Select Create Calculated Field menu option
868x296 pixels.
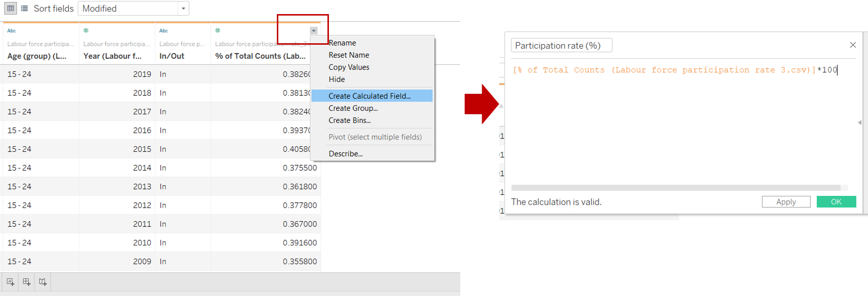[x=369, y=96]
